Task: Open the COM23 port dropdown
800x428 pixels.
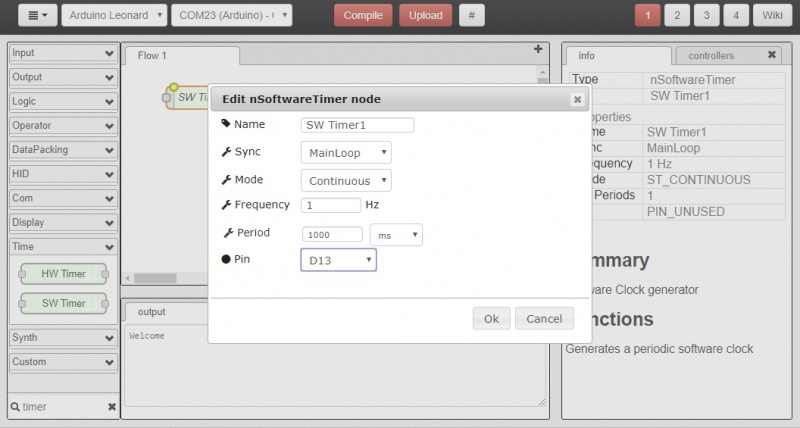Action: (232, 15)
